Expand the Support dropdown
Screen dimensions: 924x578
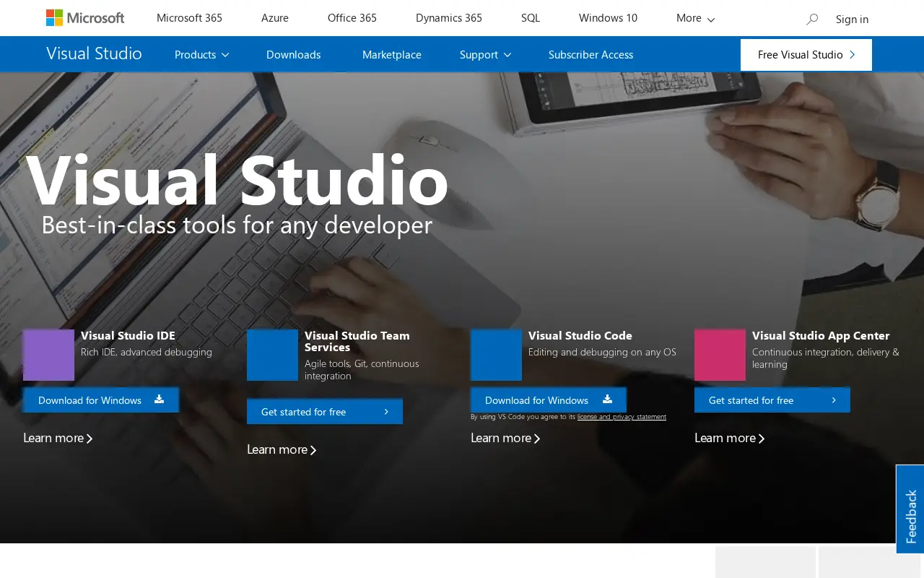pos(485,55)
